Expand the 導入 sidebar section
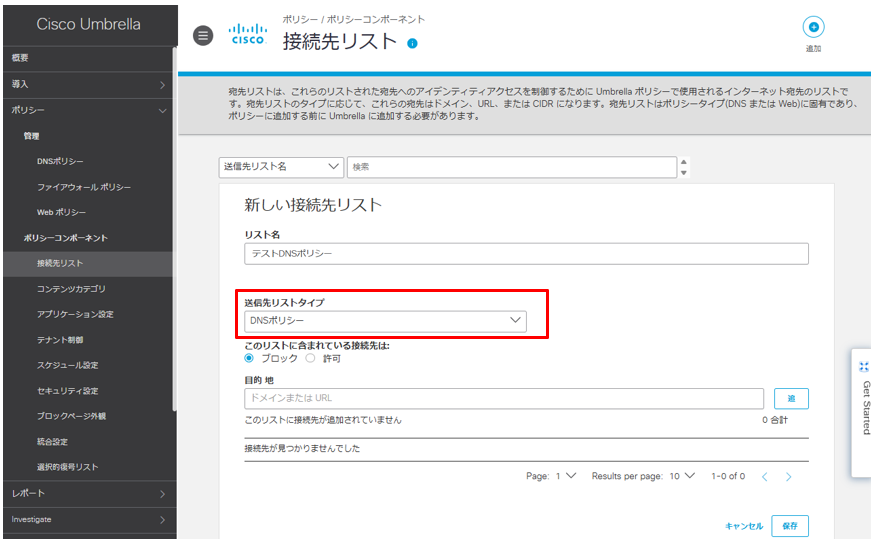The width and height of the screenshot is (872, 540). click(89, 85)
